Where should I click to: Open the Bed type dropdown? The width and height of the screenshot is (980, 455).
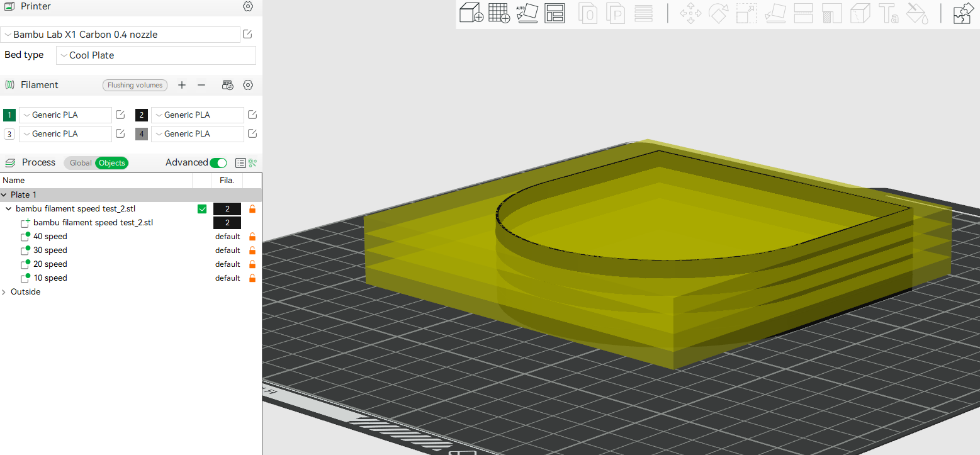tap(155, 55)
